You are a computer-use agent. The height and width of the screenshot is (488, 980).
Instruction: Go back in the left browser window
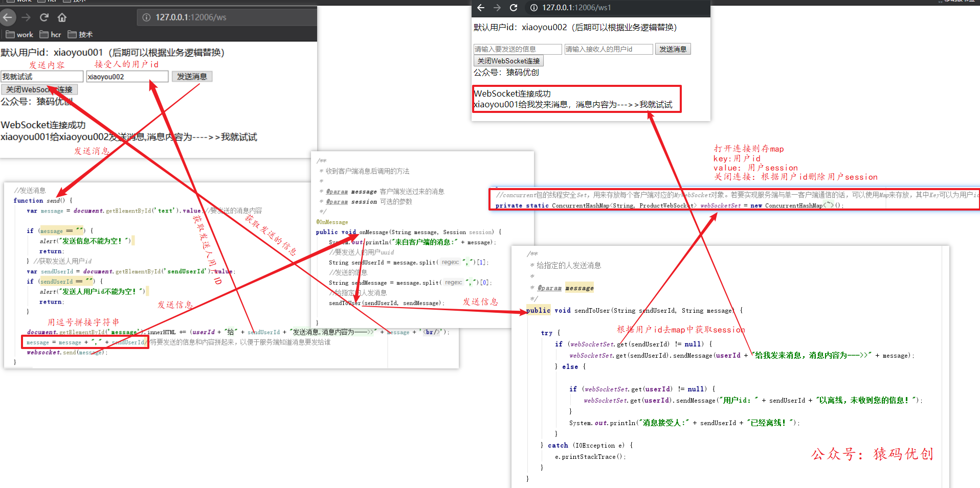coord(7,17)
